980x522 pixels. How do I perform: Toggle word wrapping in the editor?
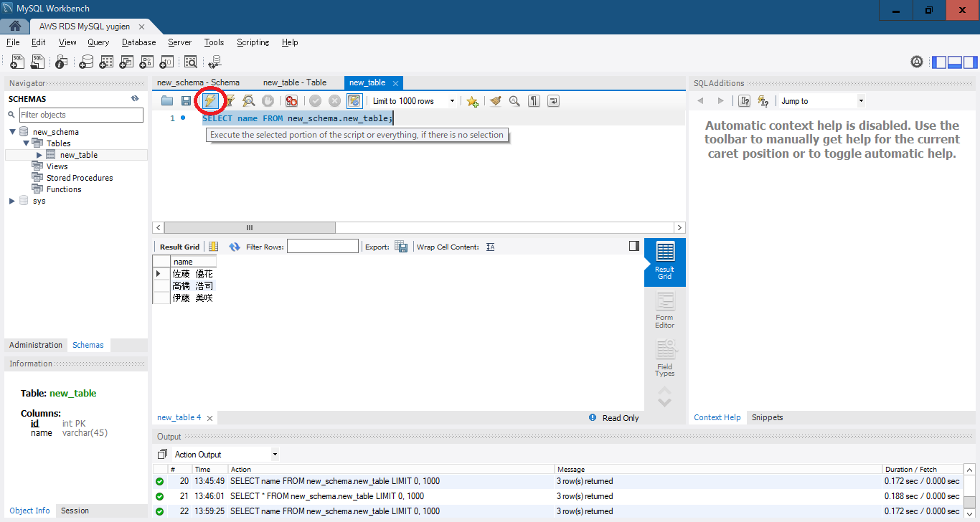[553, 101]
